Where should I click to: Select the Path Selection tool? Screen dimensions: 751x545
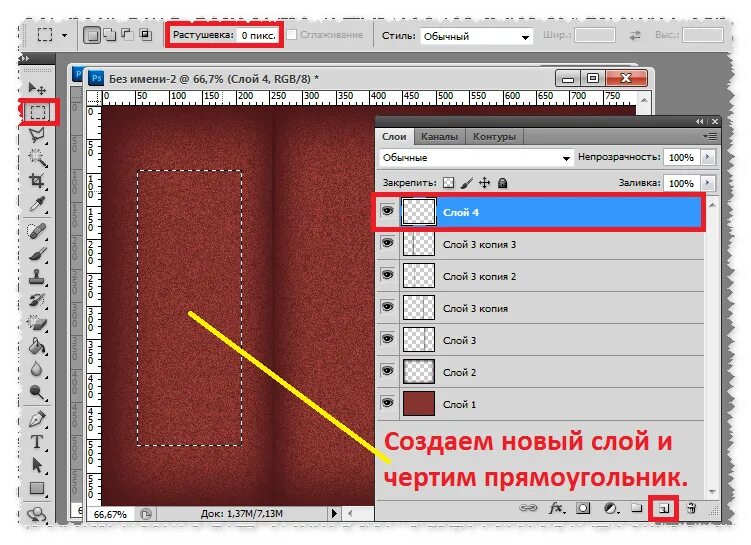coord(37,465)
